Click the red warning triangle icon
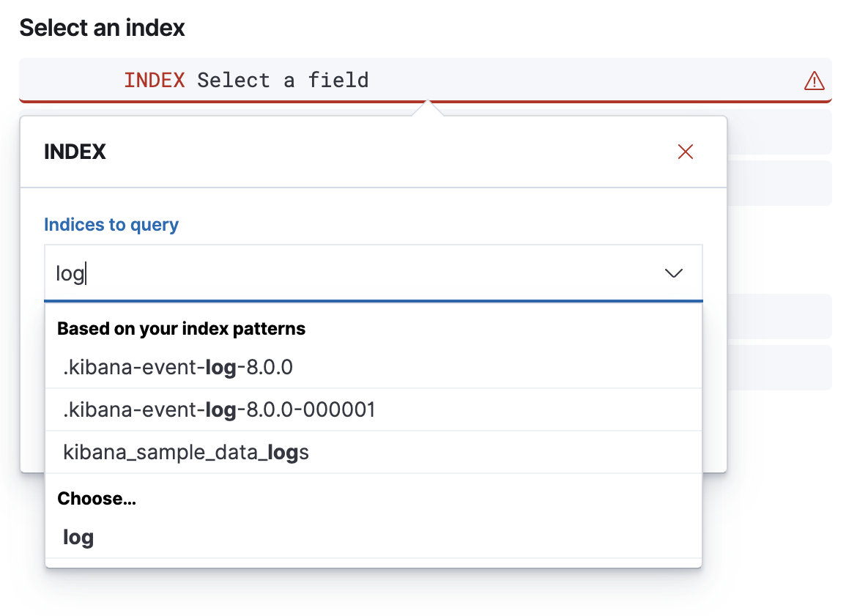The width and height of the screenshot is (857, 616). tap(815, 81)
